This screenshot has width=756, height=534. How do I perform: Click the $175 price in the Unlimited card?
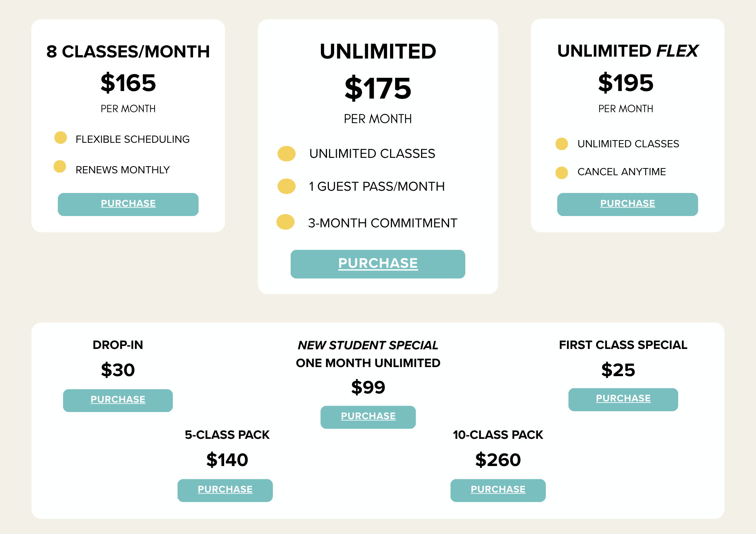378,88
